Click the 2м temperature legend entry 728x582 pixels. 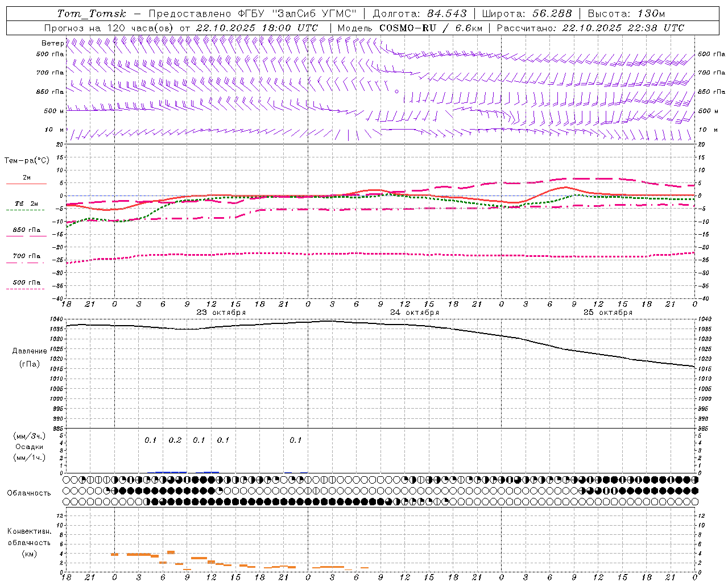click(27, 177)
